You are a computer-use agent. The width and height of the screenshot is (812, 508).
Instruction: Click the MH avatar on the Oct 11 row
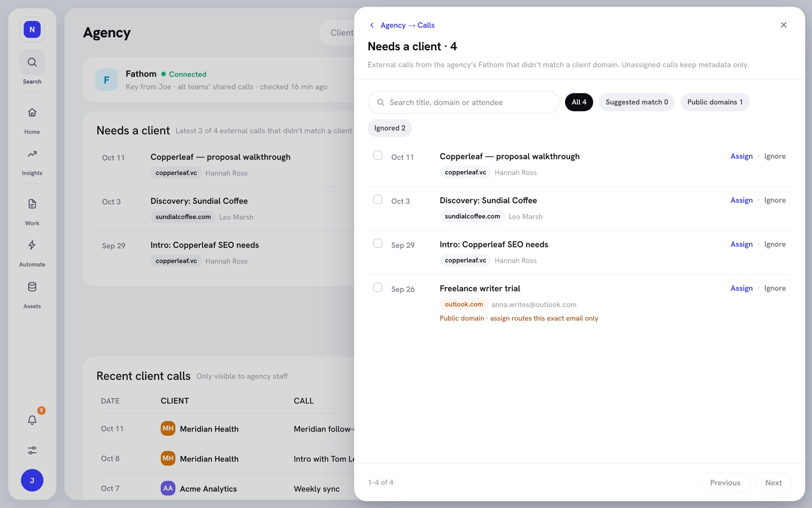[168, 428]
